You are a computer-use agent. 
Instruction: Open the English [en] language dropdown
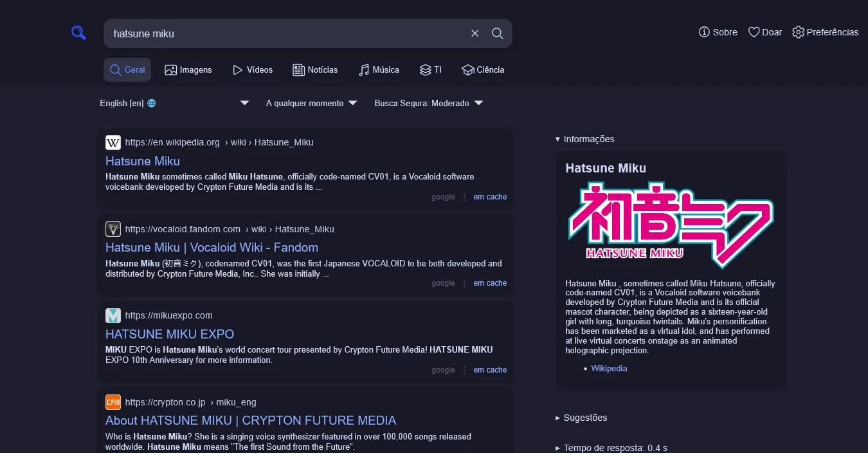[174, 103]
